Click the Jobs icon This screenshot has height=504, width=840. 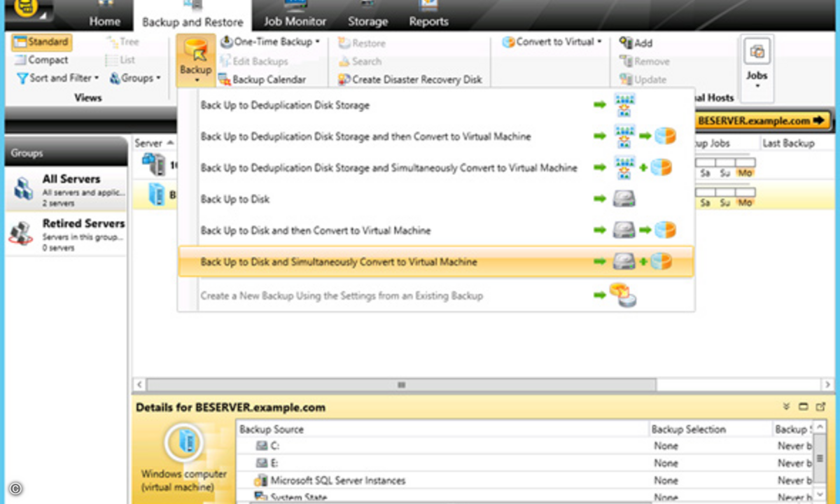(x=757, y=51)
